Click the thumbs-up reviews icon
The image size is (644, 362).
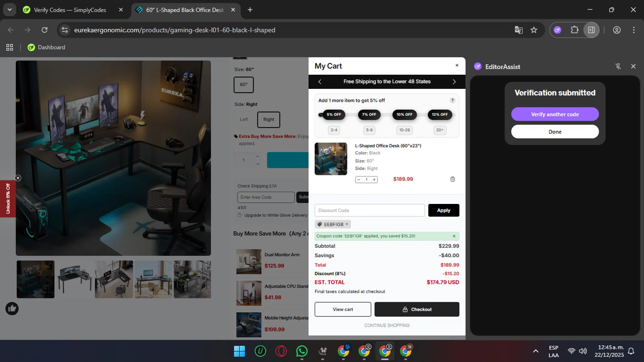[x=12, y=308]
